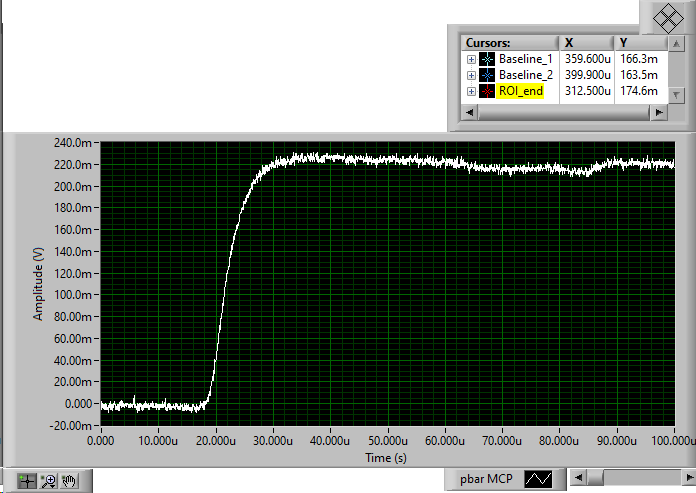Image resolution: width=696 pixels, height=493 pixels.
Task: Click the cursor mover diamond pad
Action: pyautogui.click(x=668, y=18)
